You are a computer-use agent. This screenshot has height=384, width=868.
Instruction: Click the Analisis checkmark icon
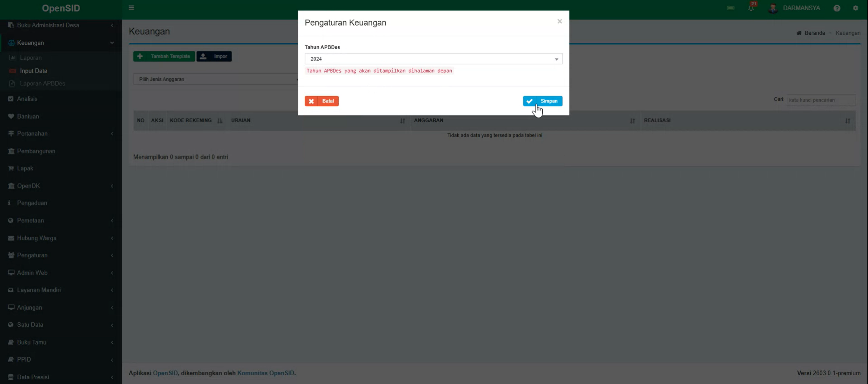(x=11, y=98)
